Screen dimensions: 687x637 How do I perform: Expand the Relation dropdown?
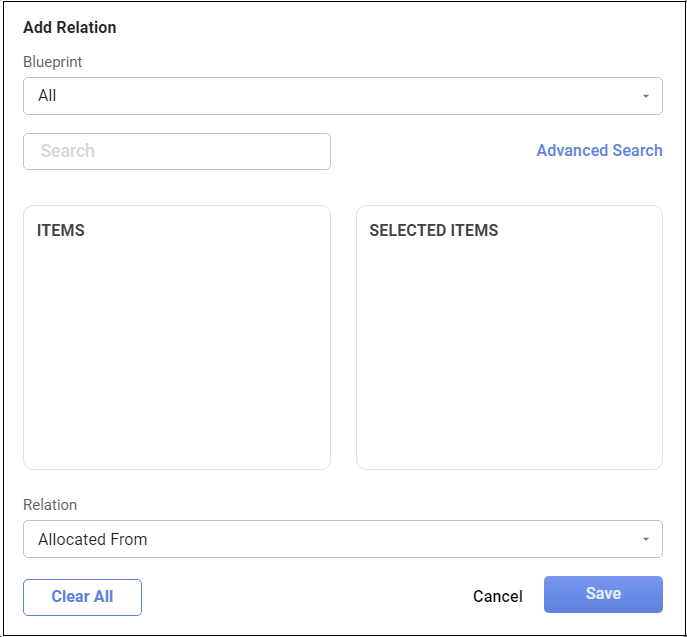(342, 539)
